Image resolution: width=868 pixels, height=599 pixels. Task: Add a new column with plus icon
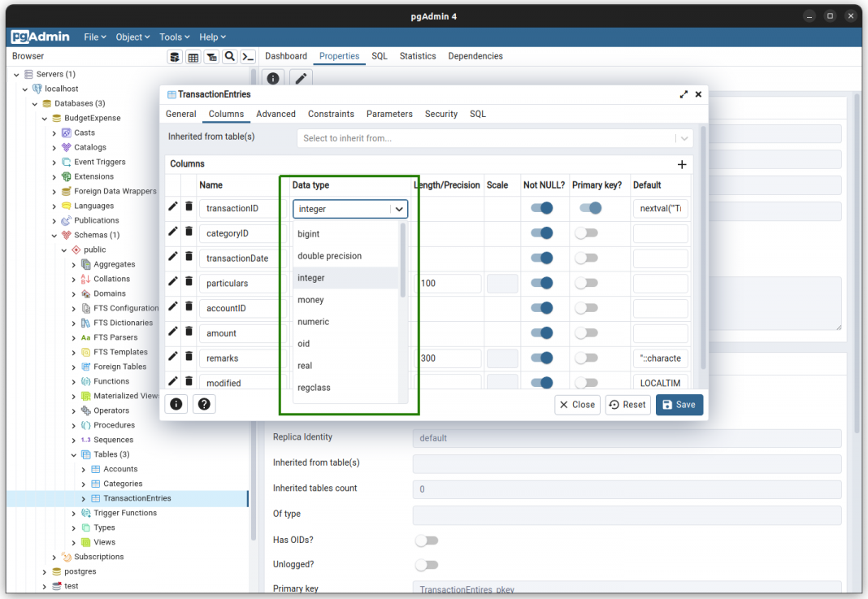(x=681, y=164)
